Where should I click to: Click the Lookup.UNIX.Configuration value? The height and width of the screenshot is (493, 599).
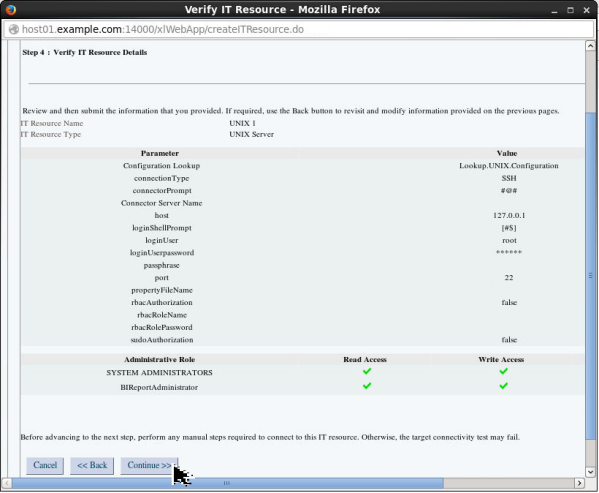click(x=508, y=166)
